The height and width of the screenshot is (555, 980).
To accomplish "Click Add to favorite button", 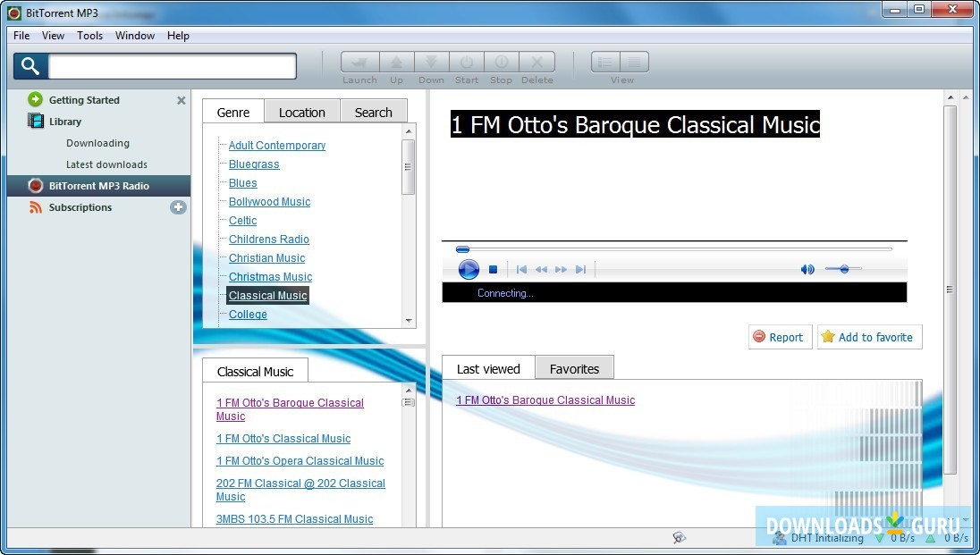I will coord(869,337).
